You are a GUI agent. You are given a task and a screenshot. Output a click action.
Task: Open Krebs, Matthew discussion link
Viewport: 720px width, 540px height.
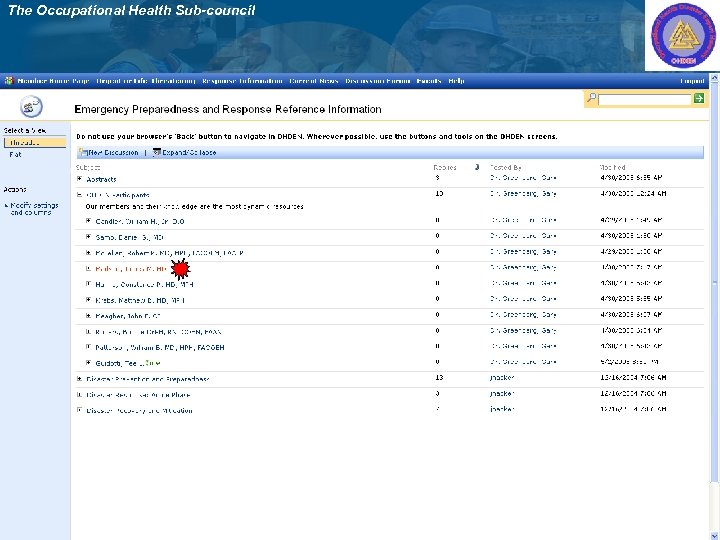[x=140, y=300]
